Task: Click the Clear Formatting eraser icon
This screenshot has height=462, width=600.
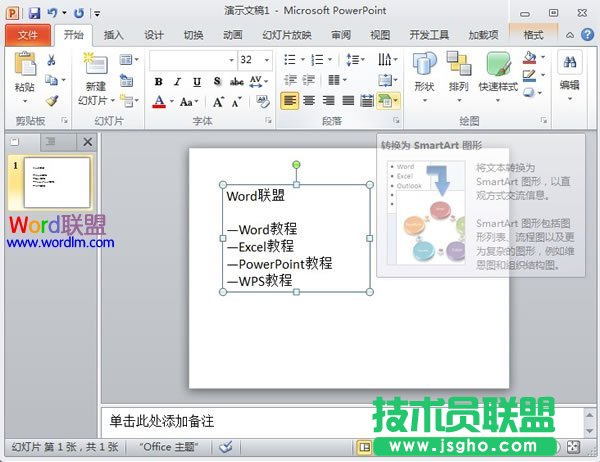Action: click(263, 101)
